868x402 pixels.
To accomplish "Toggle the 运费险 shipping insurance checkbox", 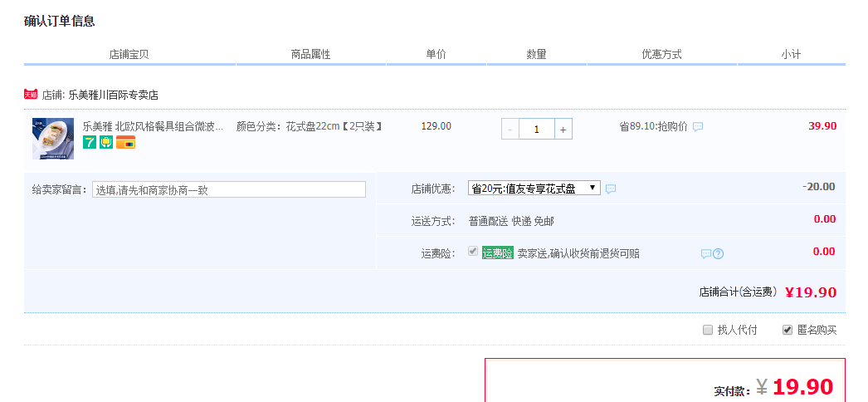I will point(473,252).
